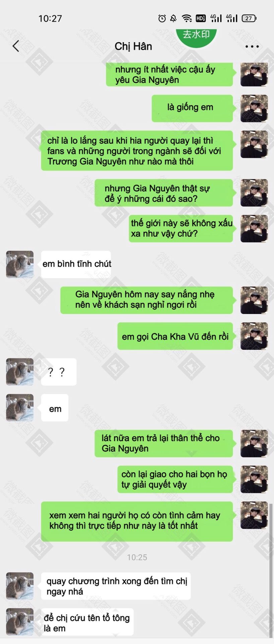Tap the HD call status icon
The height and width of the screenshot is (644, 274).
pyautogui.click(x=201, y=18)
